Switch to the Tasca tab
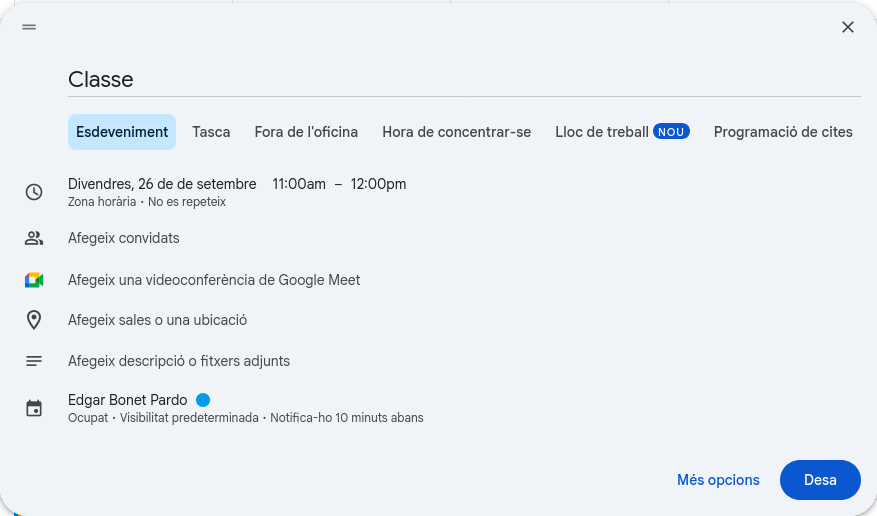 (211, 132)
